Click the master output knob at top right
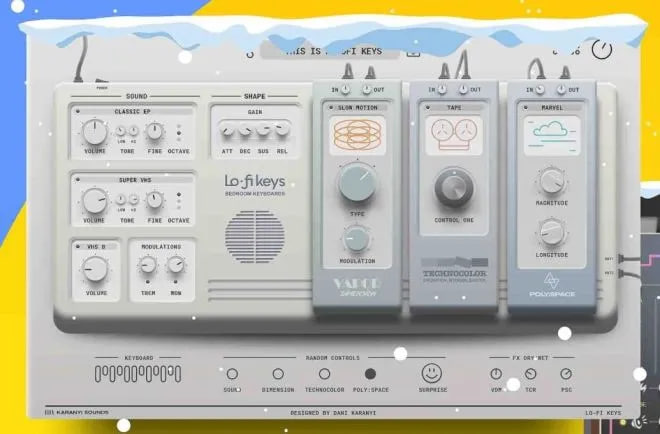660x434 pixels. [x=601, y=49]
